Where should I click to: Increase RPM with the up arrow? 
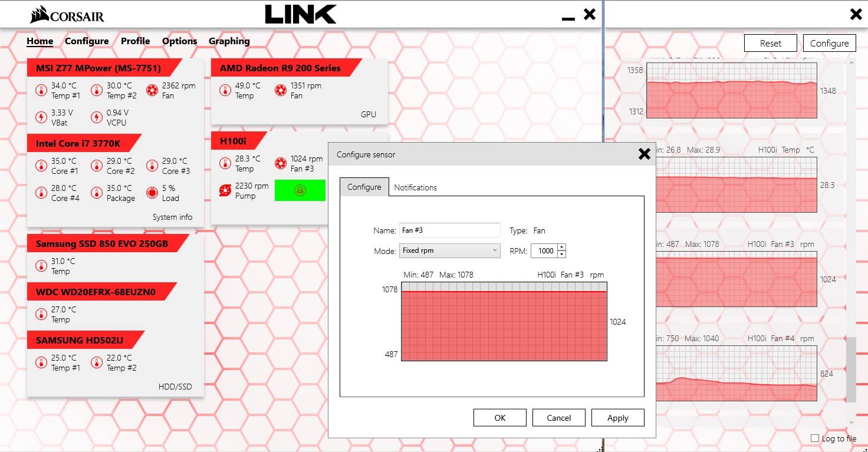tap(561, 247)
